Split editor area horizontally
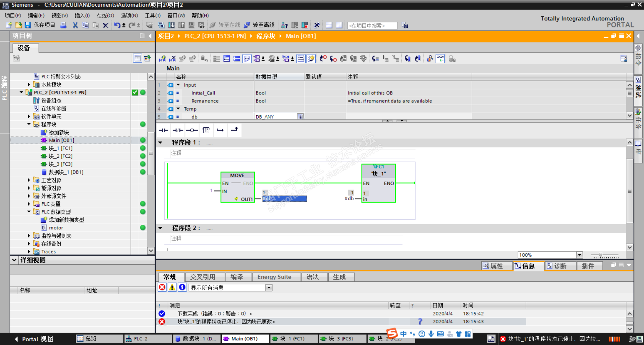The width and height of the screenshot is (644, 345). (329, 25)
